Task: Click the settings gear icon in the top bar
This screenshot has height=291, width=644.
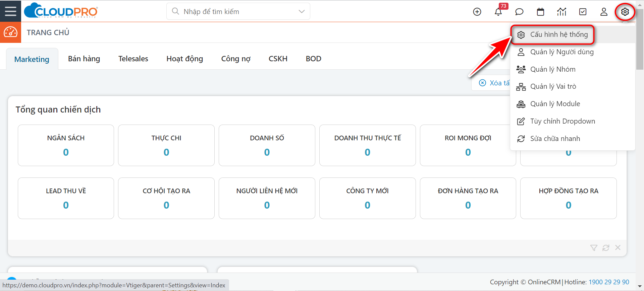Action: [625, 12]
